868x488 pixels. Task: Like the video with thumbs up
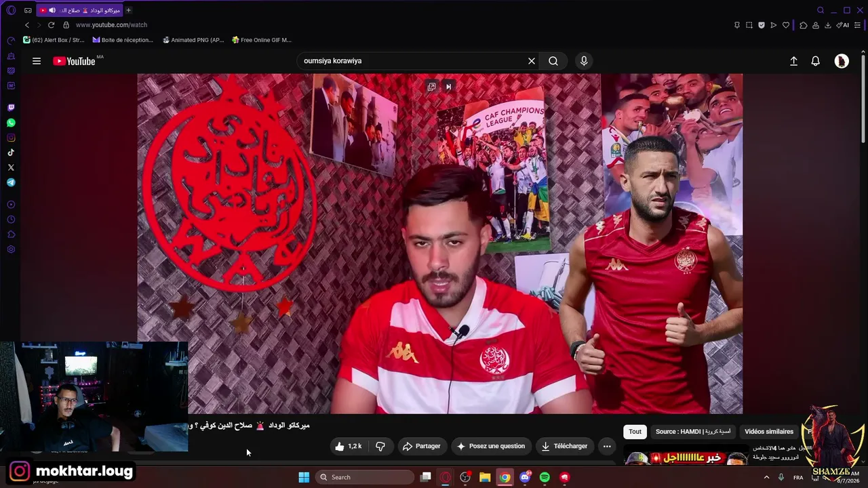pos(349,446)
